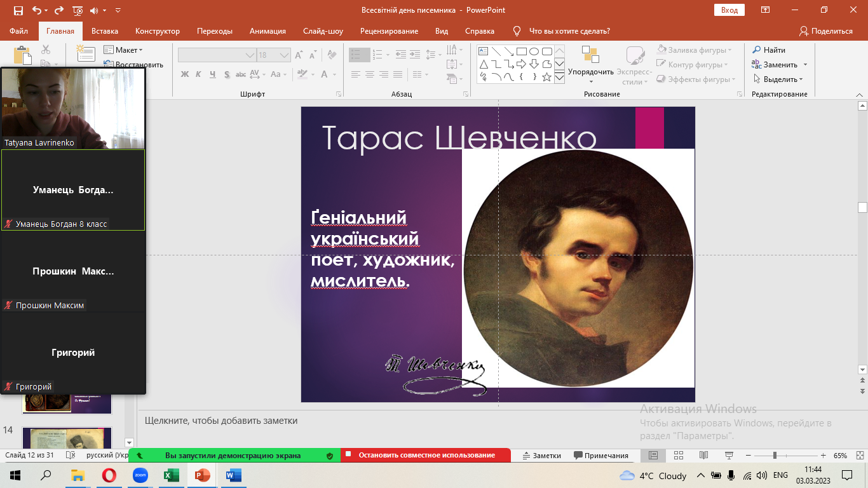
Task: Click Остановить совместное использование button
Action: [x=426, y=455]
